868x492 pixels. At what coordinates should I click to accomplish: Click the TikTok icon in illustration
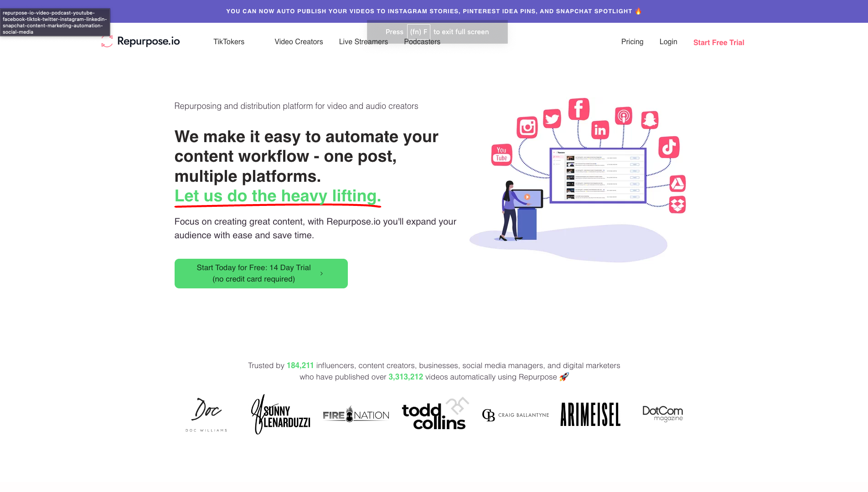669,147
